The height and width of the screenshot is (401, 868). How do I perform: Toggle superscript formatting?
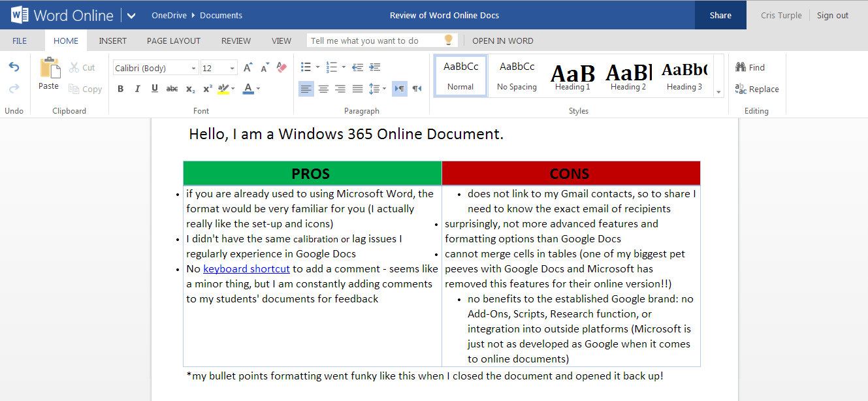[x=207, y=89]
